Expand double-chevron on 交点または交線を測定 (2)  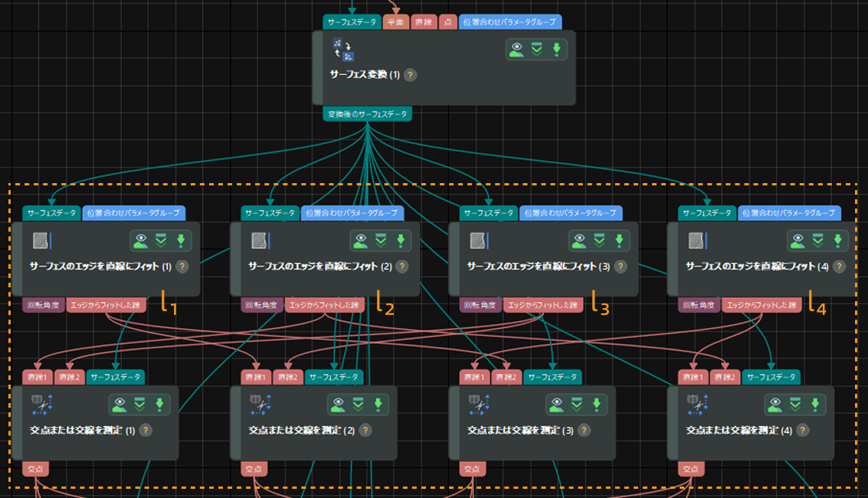point(359,405)
